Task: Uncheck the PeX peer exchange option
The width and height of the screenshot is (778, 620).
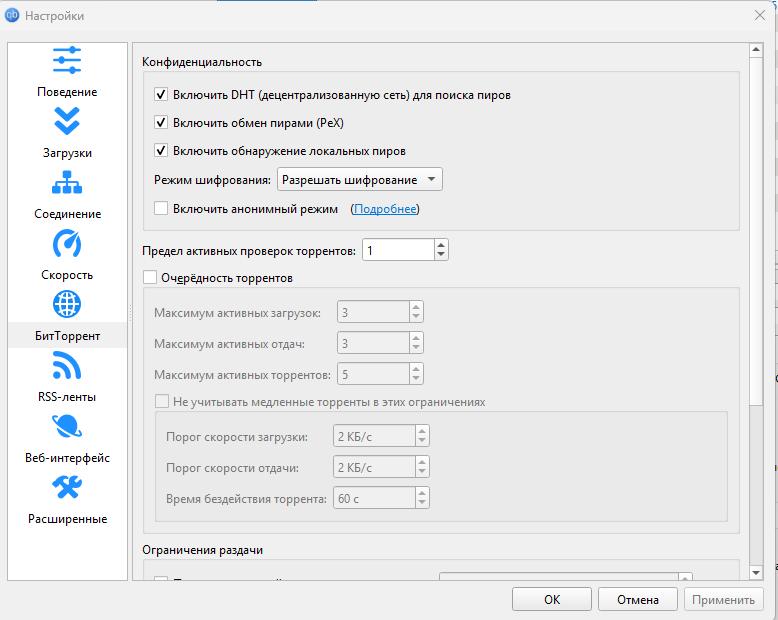Action: click(161, 123)
